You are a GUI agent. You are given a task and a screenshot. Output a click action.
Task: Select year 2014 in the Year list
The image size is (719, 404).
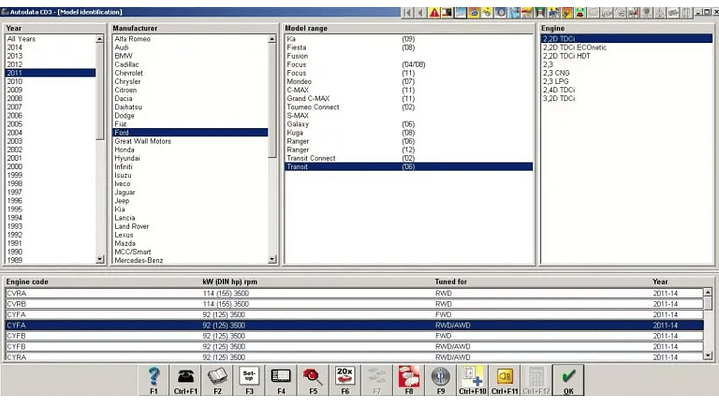pos(15,47)
